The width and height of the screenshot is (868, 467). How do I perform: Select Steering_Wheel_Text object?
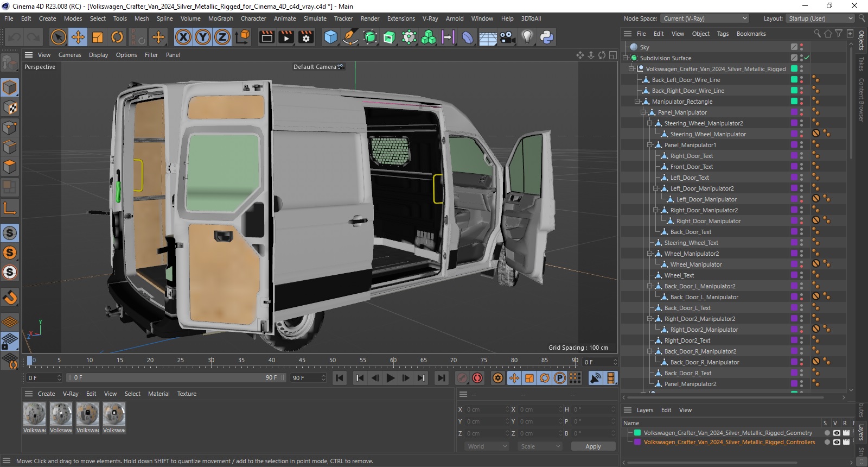691,243
